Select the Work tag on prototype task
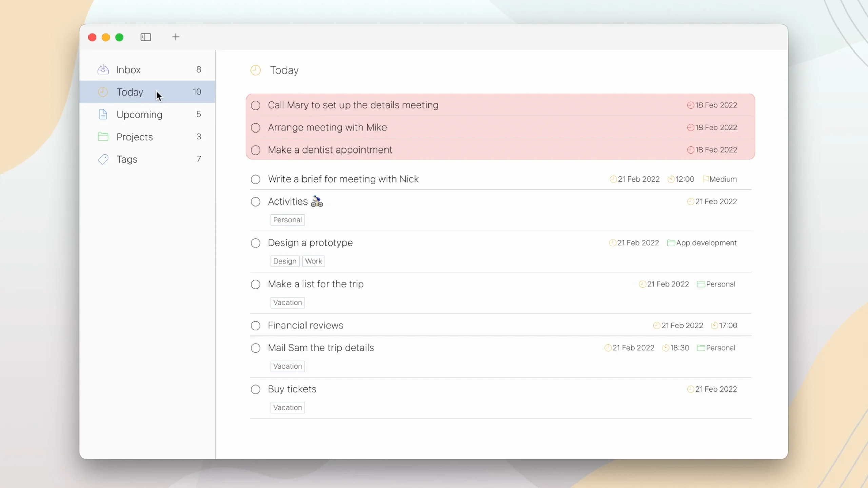Screen dimensions: 868x488 (314, 261)
